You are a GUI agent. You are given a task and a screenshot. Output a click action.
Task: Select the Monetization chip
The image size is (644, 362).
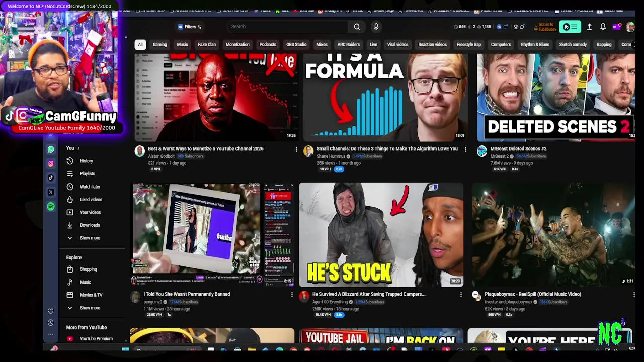237,45
